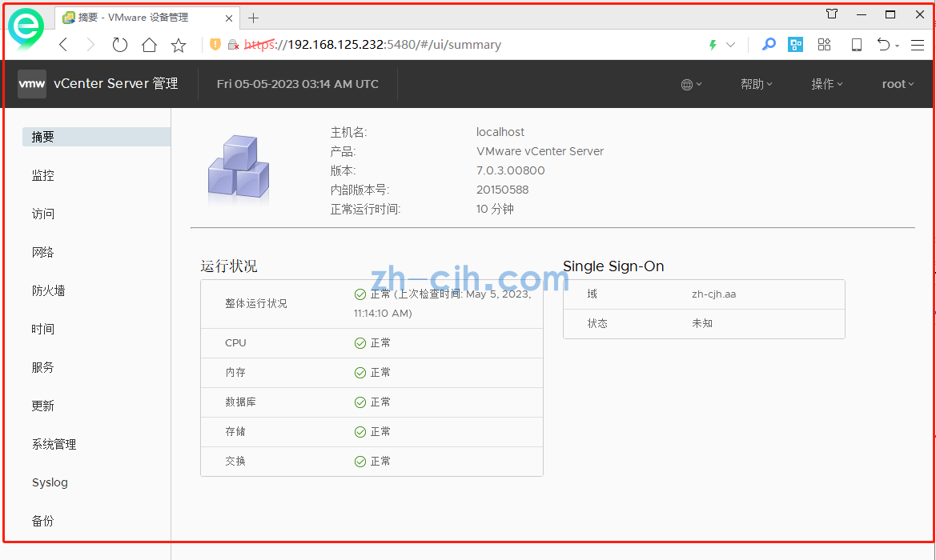This screenshot has width=936, height=560.
Task: Click SSO domain value zh-cjh.aa
Action: (x=714, y=294)
